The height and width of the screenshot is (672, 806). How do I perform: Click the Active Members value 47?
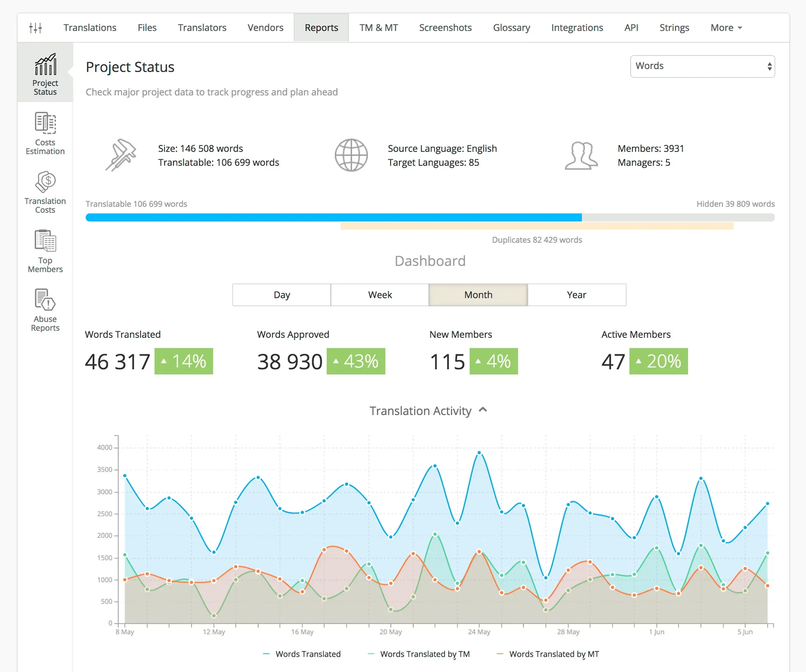point(613,362)
